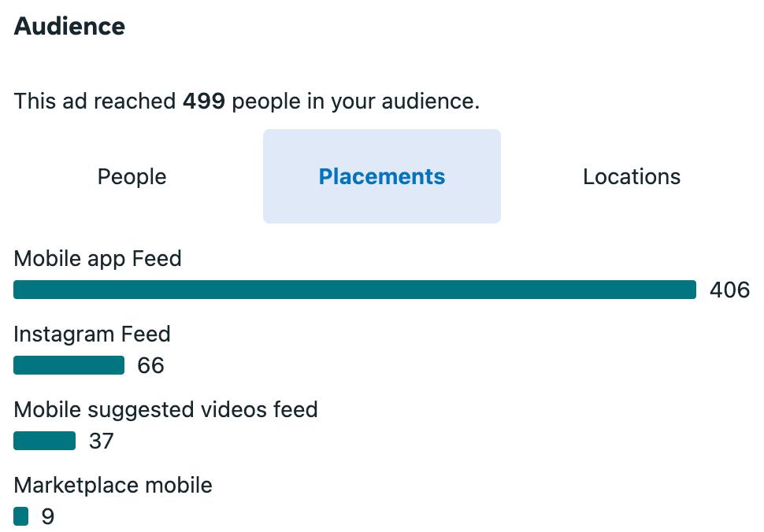Select the Placements tab
The image size is (764, 532).
click(x=381, y=176)
